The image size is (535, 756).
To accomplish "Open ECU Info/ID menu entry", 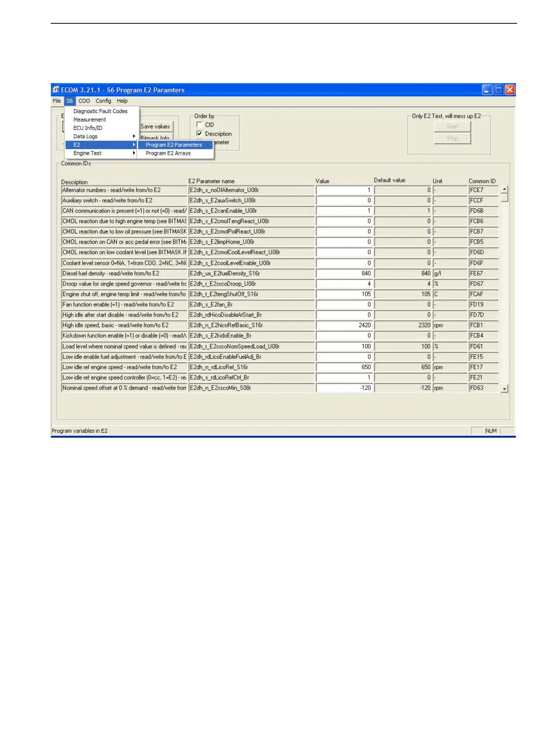I will point(102,128).
